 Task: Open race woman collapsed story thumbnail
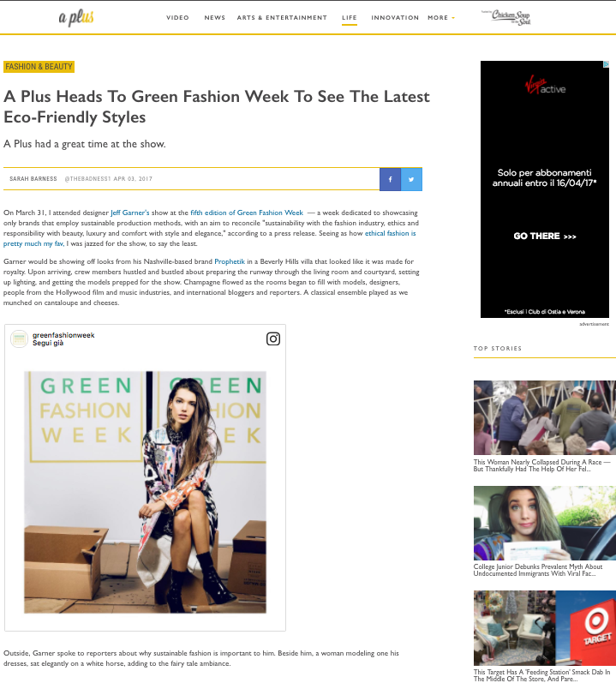click(x=545, y=417)
